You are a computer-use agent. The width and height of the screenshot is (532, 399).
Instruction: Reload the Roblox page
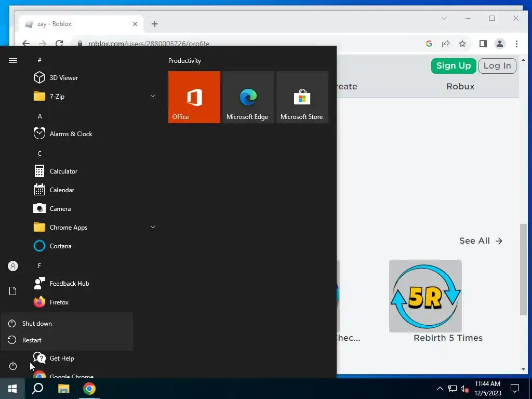pyautogui.click(x=59, y=44)
